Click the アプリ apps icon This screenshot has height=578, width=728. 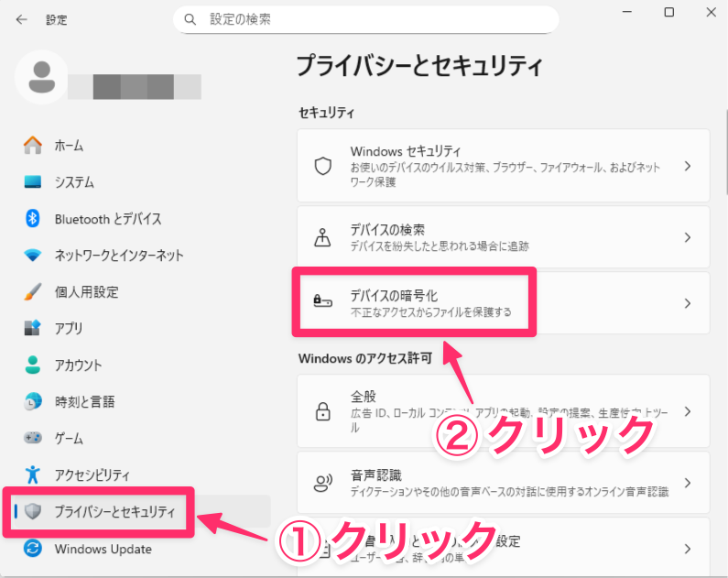coord(33,329)
